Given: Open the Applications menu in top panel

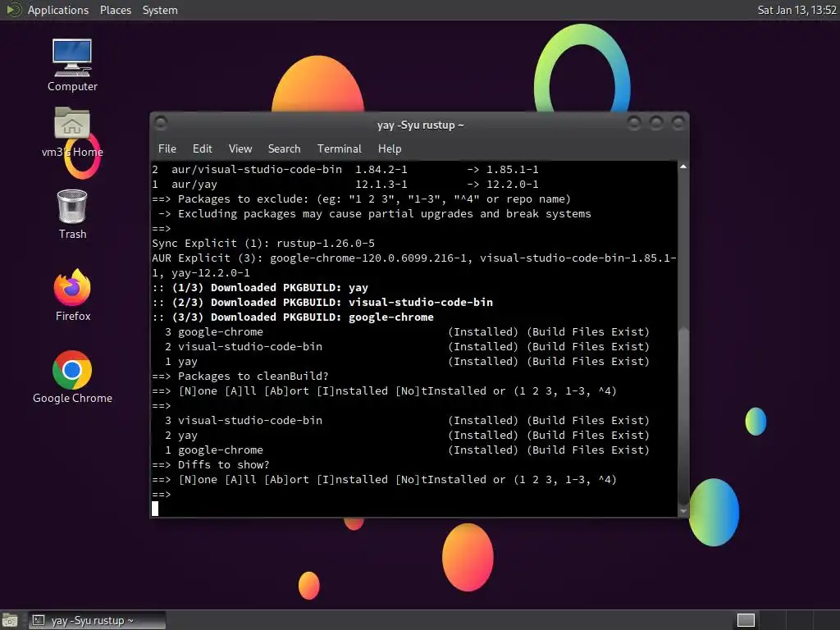Looking at the screenshot, I should click(58, 10).
